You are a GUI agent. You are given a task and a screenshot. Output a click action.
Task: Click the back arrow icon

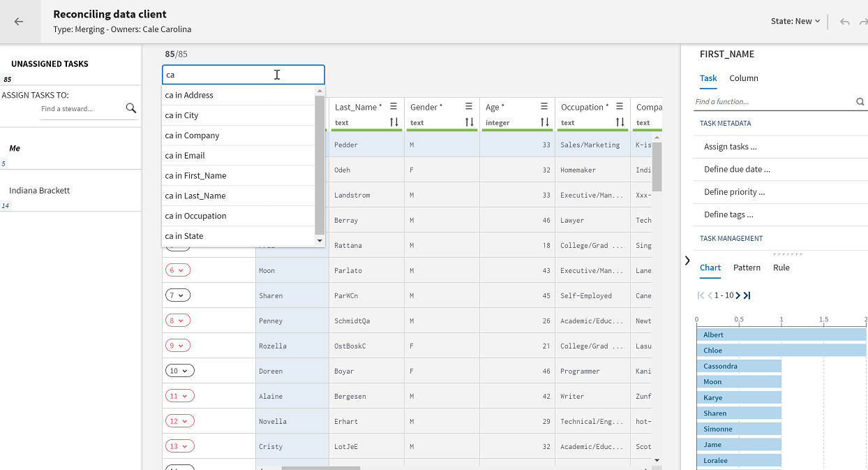(19, 22)
